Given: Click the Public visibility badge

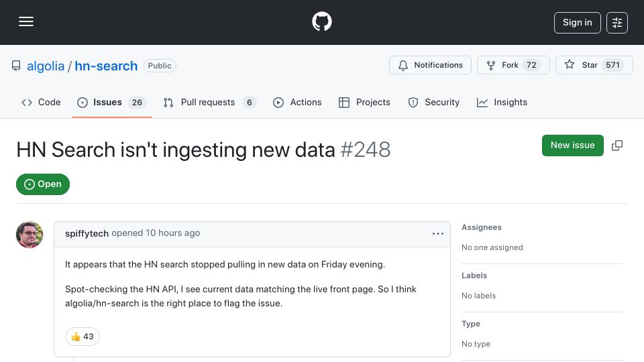Looking at the screenshot, I should coord(160,66).
